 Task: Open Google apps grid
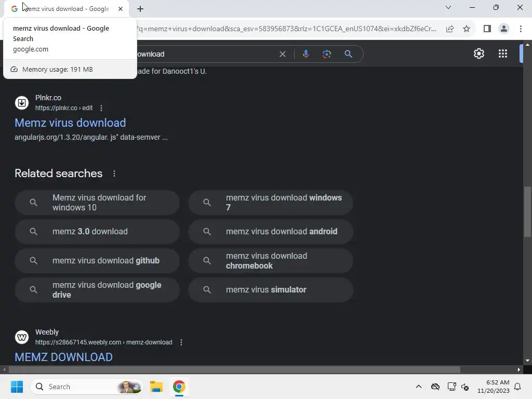click(x=503, y=54)
